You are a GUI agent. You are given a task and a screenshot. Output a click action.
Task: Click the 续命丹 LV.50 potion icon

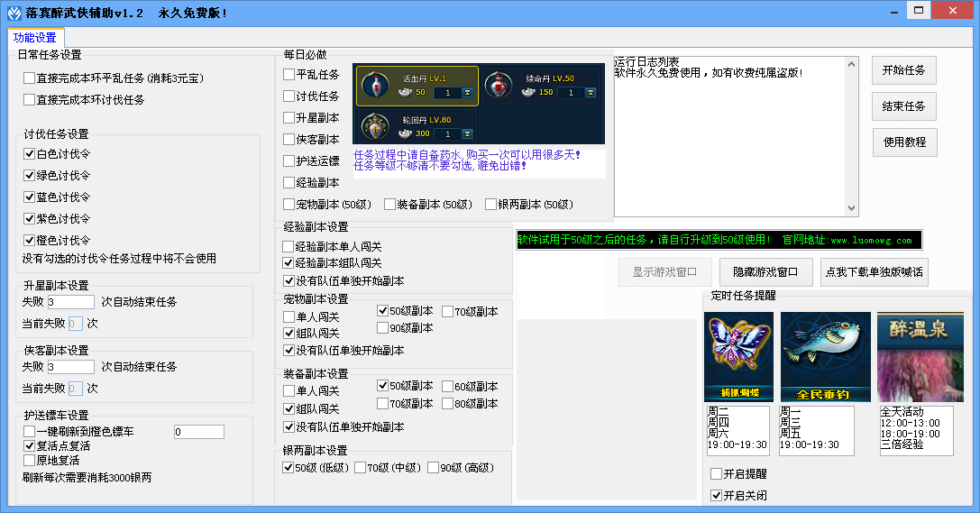[x=499, y=85]
